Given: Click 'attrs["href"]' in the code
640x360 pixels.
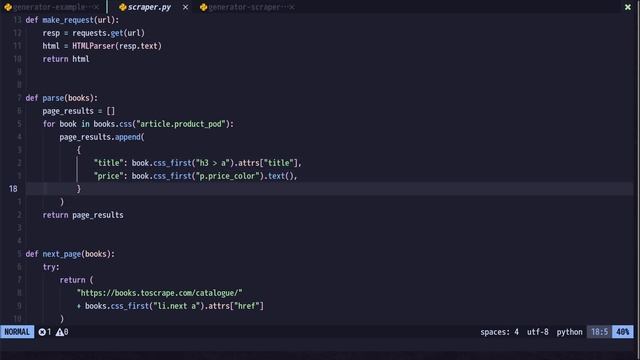Looking at the screenshot, I should tap(236, 306).
